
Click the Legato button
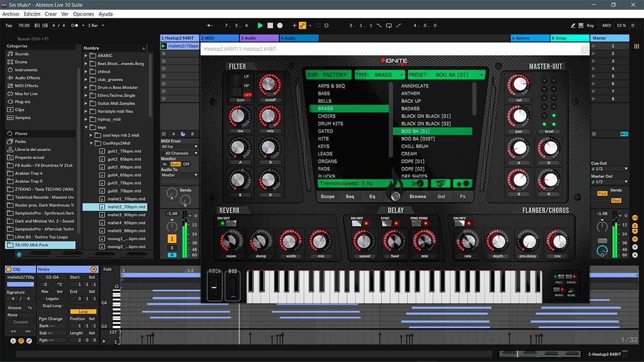52,299
